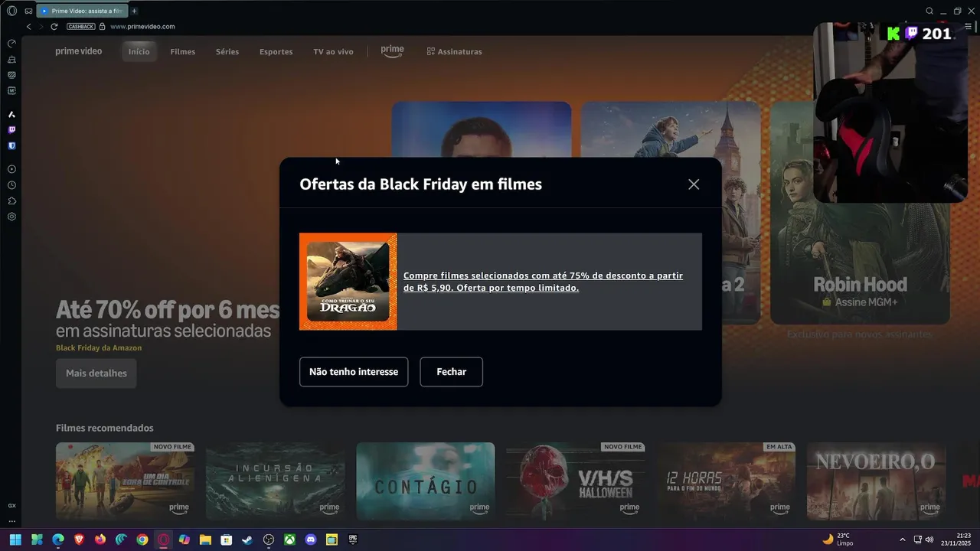
Task: Click the 'Mais detalhes' button
Action: (x=96, y=373)
